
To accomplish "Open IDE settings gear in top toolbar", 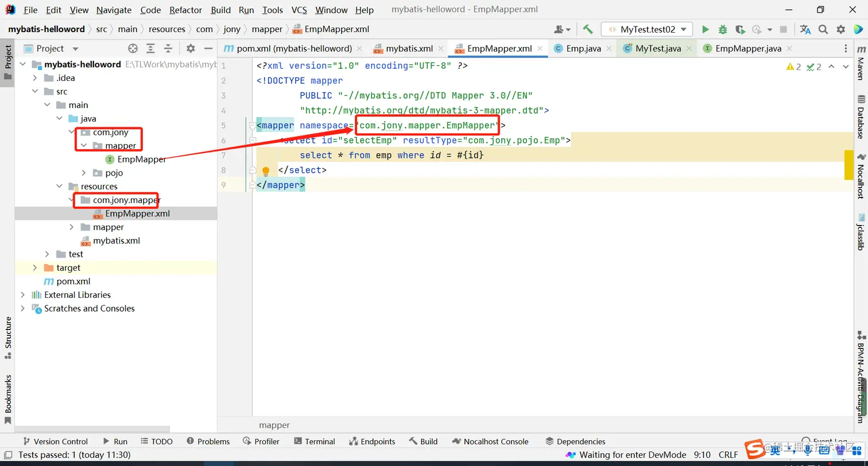I will point(841,29).
